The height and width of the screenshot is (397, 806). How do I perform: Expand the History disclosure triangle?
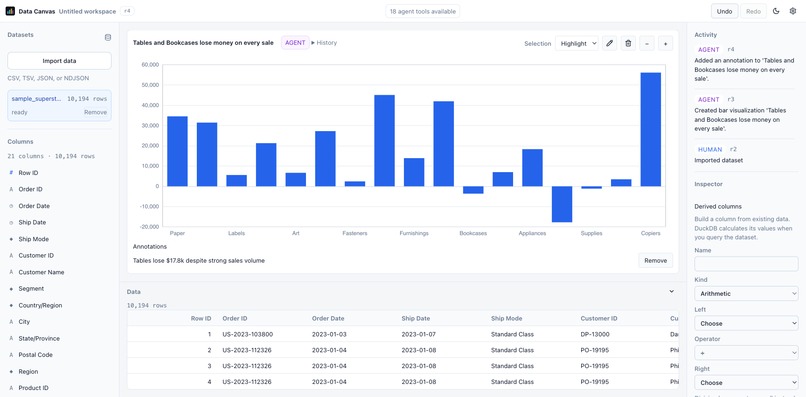pyautogui.click(x=313, y=43)
